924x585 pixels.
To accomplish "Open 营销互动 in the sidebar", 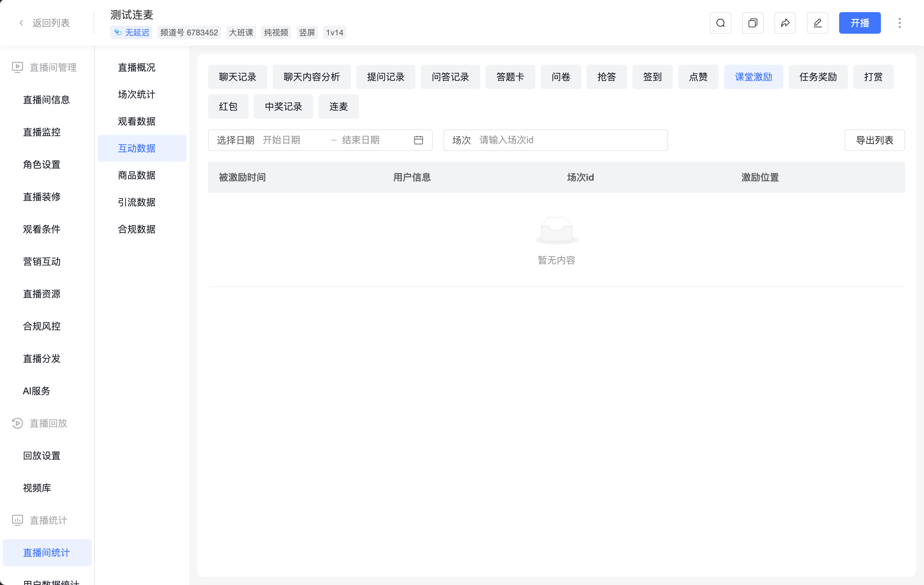I will click(47, 261).
